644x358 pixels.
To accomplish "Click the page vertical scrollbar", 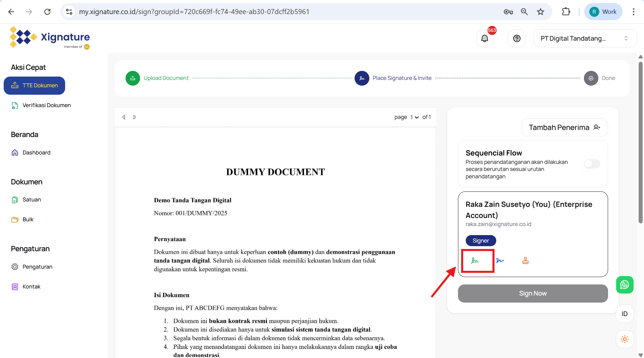I will pos(640,141).
